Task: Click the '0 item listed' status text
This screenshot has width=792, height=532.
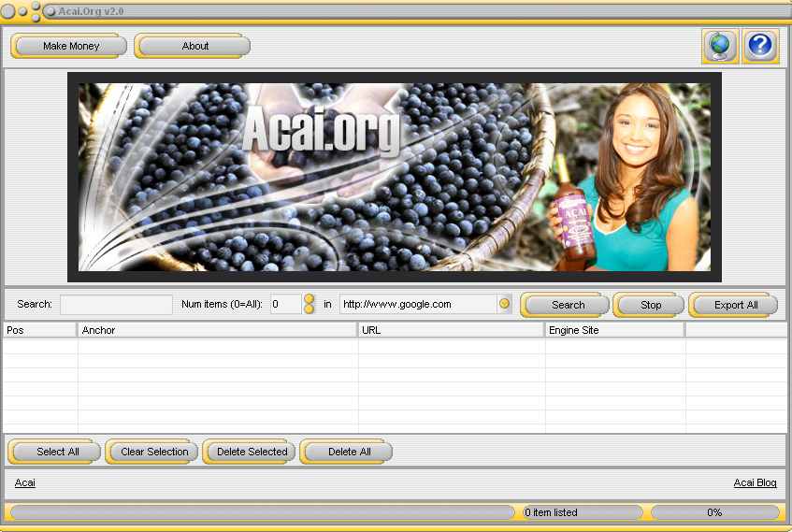Action: click(551, 512)
